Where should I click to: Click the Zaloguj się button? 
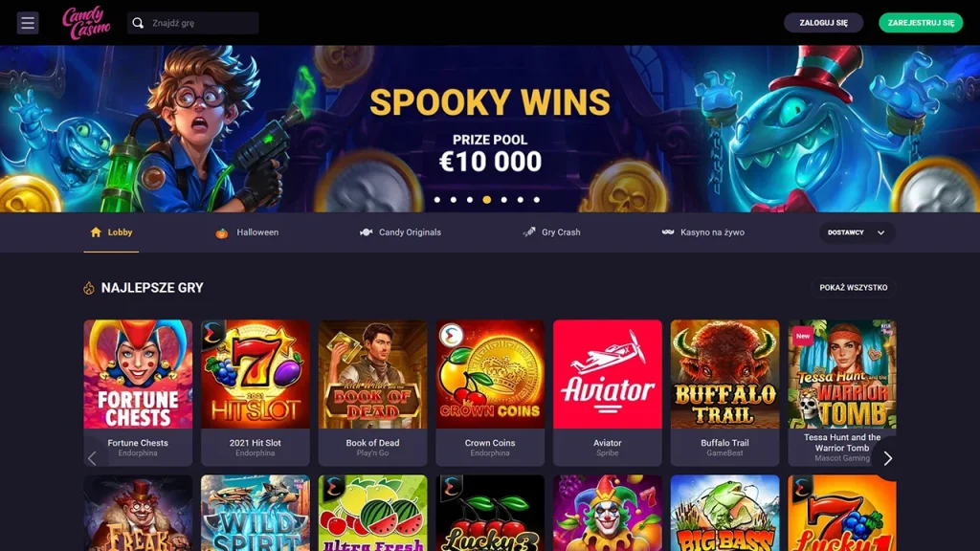(x=823, y=23)
